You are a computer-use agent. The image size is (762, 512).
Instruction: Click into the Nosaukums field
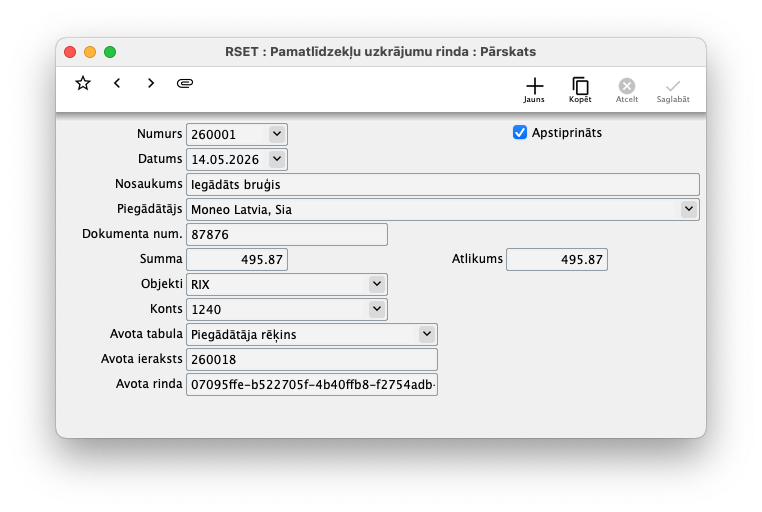point(443,185)
